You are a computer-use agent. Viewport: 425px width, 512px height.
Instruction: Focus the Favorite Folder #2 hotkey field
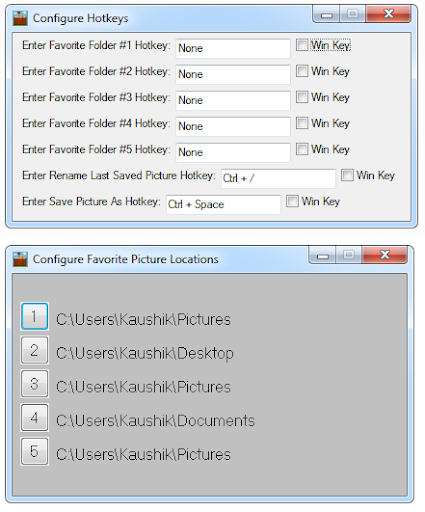point(233,74)
